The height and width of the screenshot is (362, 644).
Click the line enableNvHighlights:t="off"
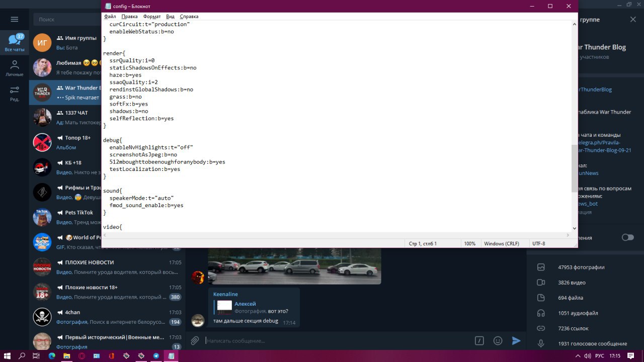pyautogui.click(x=151, y=147)
